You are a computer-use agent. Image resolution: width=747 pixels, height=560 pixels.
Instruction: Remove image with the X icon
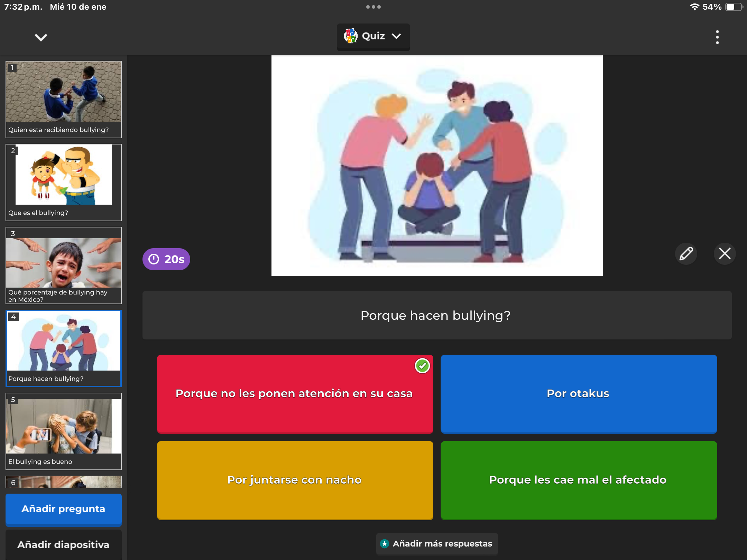(725, 253)
